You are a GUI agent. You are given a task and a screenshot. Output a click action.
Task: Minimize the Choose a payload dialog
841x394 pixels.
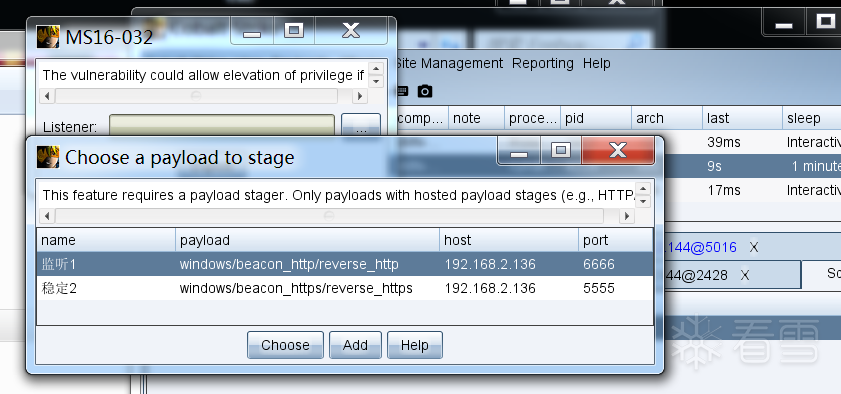(519, 150)
